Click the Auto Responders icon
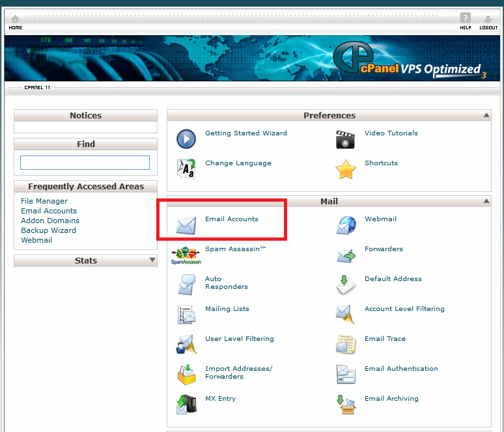504x432 pixels. point(186,285)
